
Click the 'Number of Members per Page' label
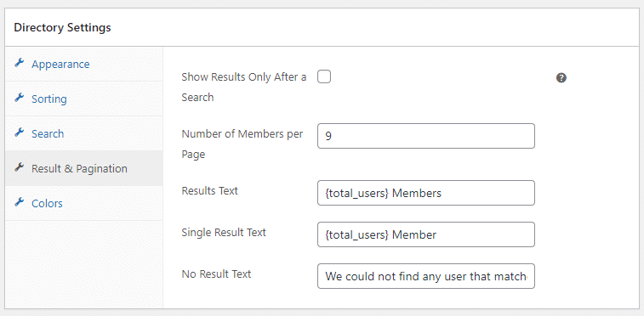click(x=242, y=144)
